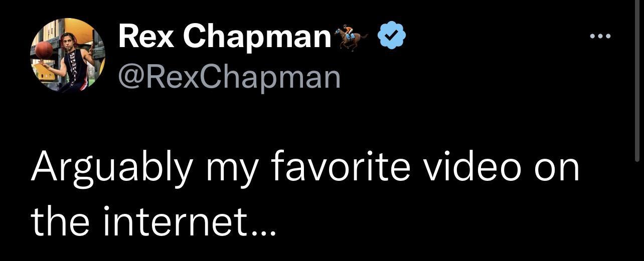Open the @RexChapman handle link
Screen dimensions: 644x261
pyautogui.click(x=229, y=77)
